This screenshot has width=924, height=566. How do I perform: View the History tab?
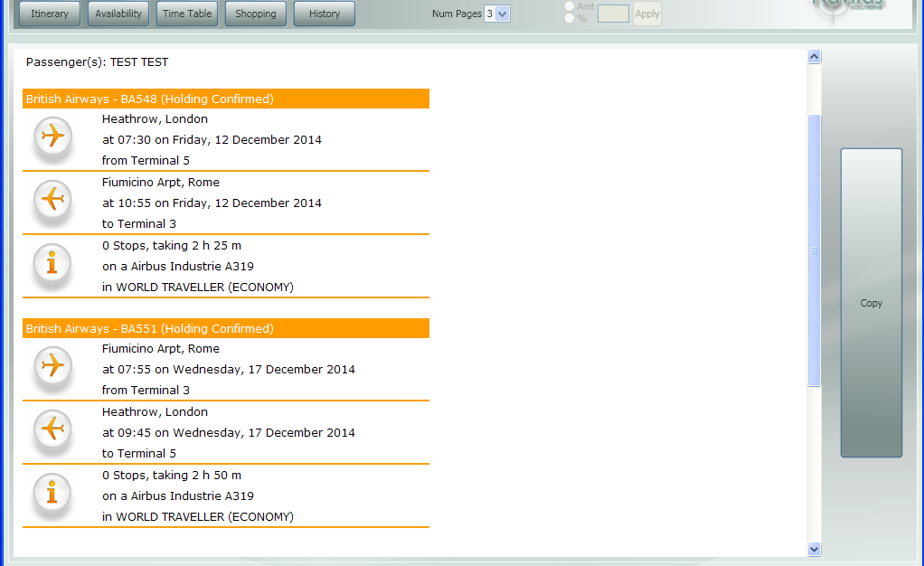[x=325, y=14]
